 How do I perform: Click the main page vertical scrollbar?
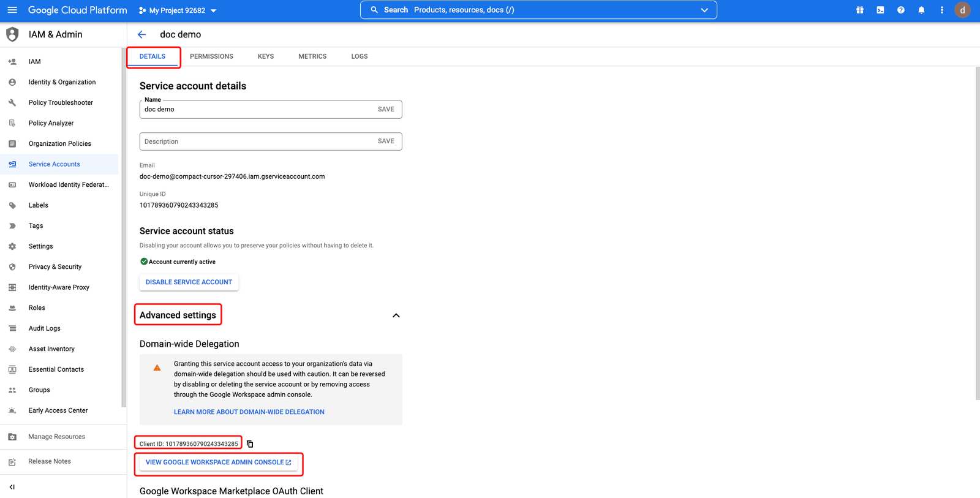(x=977, y=233)
